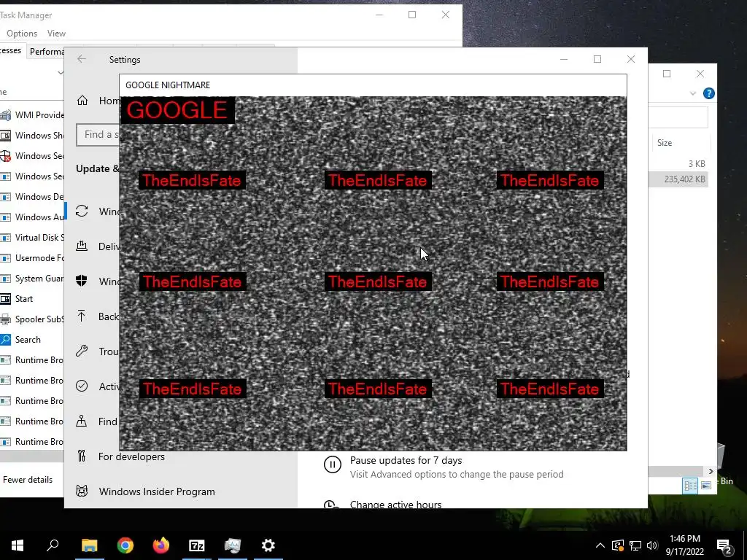Open For developers sidebar icon
747x560 pixels.
(82, 456)
